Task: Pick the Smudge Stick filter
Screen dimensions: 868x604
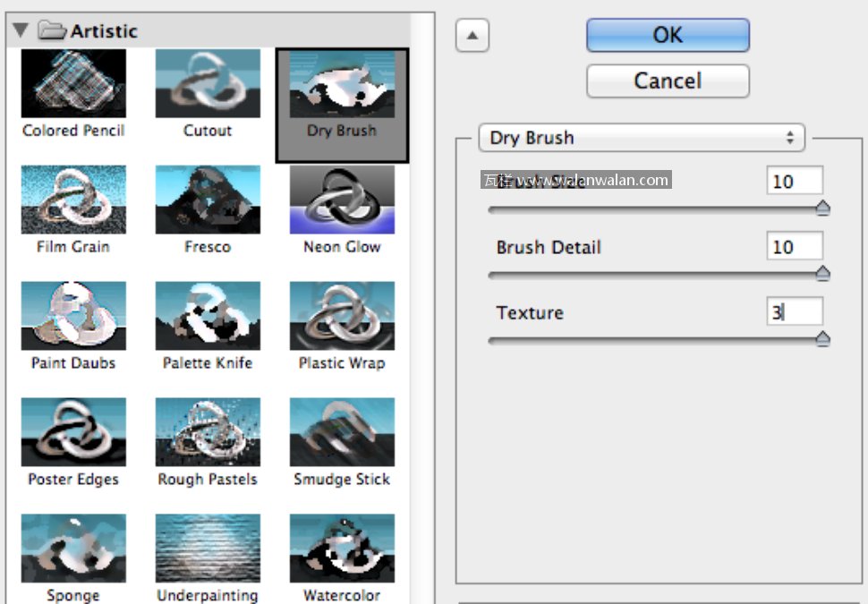Action: 342,432
